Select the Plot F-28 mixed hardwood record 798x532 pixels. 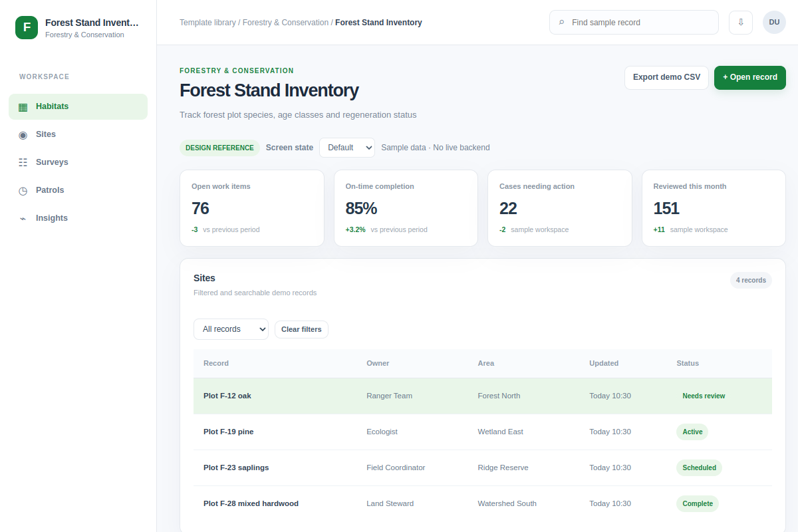[x=483, y=503]
